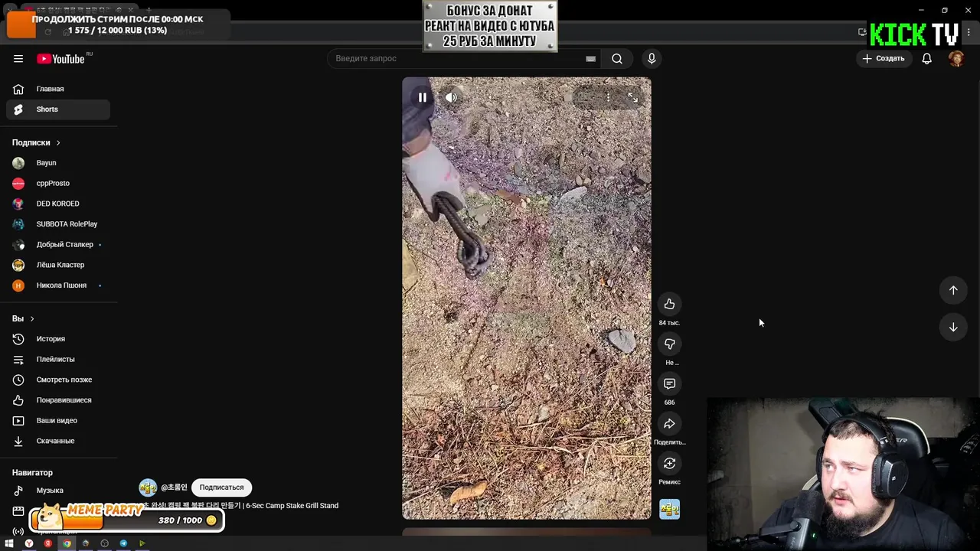The height and width of the screenshot is (551, 980).
Task: Open OBS Studio from the taskbar
Action: 104,543
